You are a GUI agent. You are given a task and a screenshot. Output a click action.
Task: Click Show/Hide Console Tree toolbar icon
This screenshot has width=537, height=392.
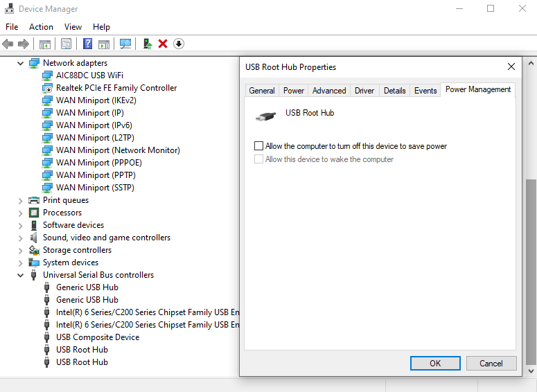click(45, 44)
